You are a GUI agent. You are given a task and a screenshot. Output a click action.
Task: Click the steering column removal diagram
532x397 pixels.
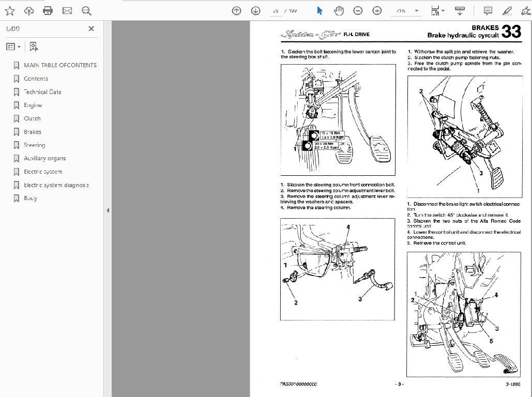tap(338, 269)
